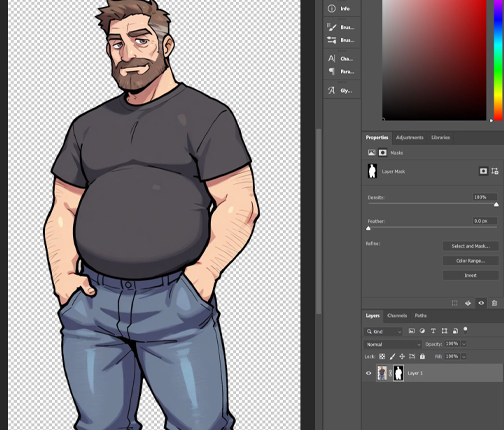Switch to the Channels tab
The height and width of the screenshot is (430, 504).
pos(397,315)
